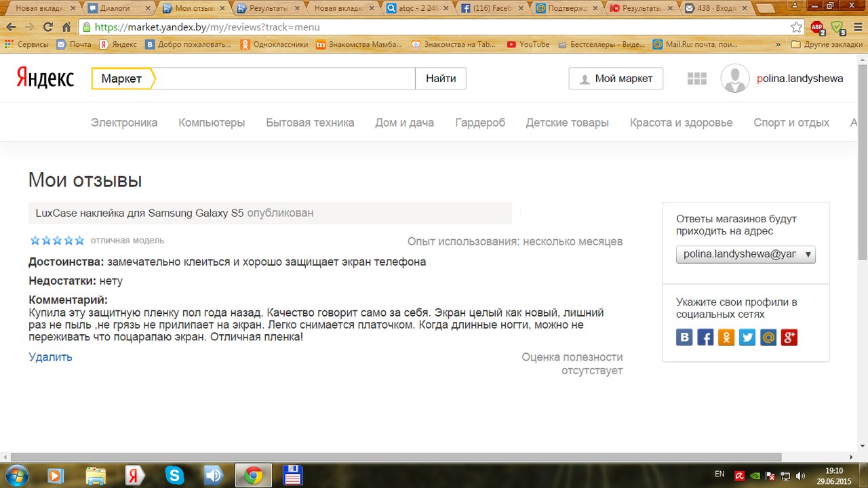
Task: Link your Mail.ru social profile
Action: point(768,337)
